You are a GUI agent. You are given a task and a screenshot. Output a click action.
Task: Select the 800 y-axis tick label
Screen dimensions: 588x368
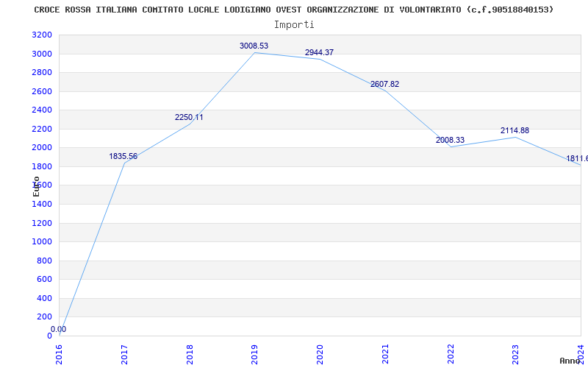[45, 261]
